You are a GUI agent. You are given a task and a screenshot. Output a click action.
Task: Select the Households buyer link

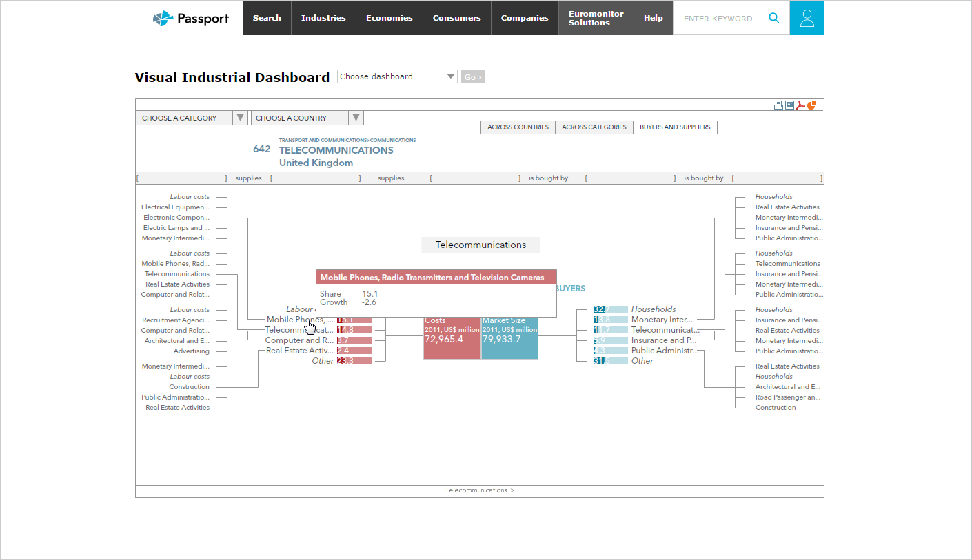click(653, 309)
